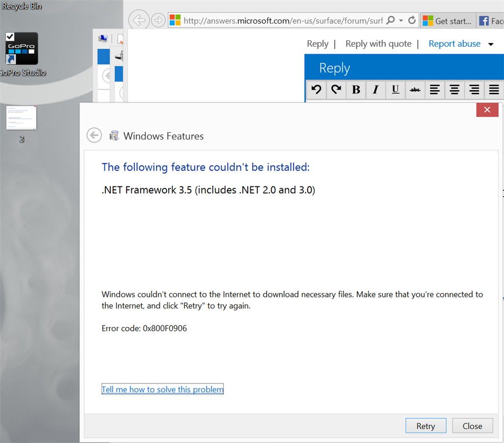This screenshot has width=504, height=443.
Task: Click the computer icon in background window
Action: pos(103,39)
